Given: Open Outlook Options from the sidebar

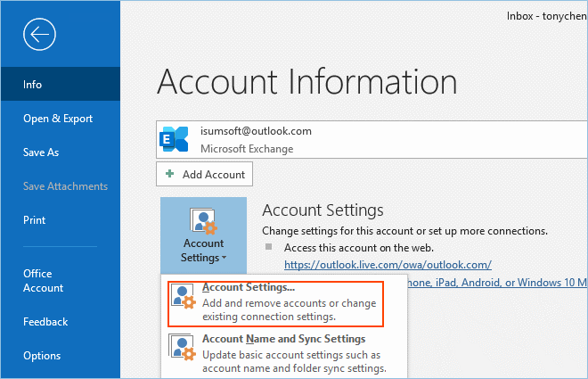Looking at the screenshot, I should (x=42, y=356).
